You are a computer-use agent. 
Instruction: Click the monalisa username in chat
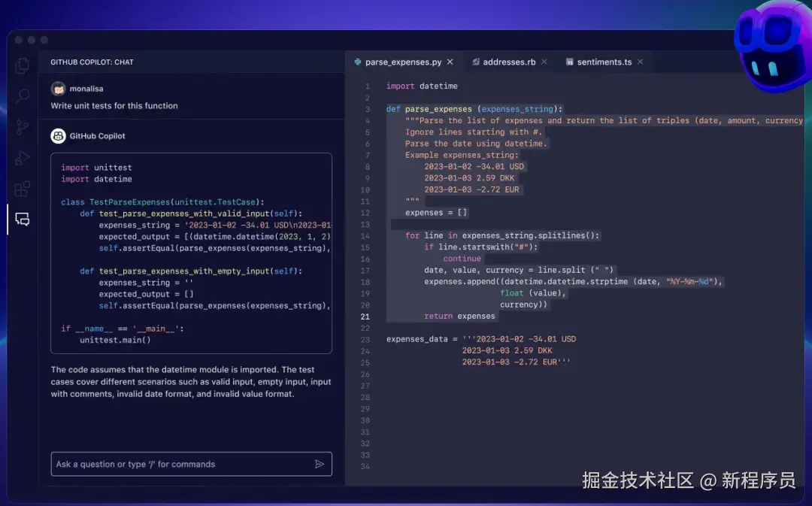point(86,89)
